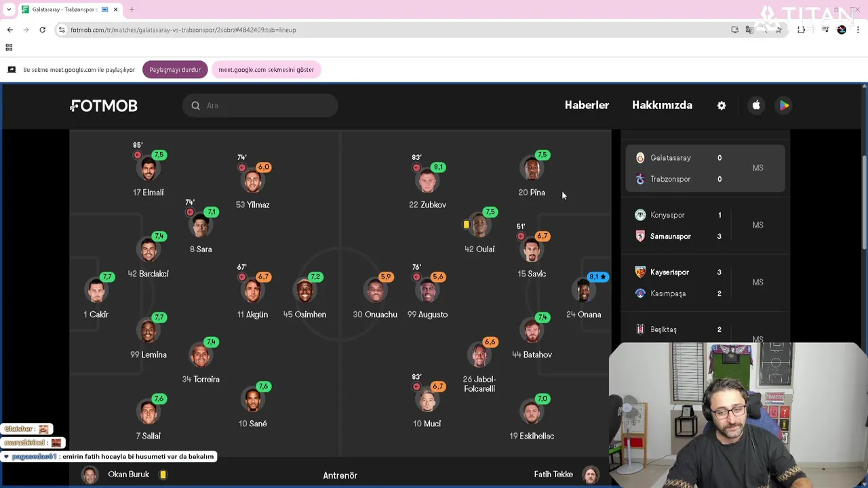Click the Kayserispor club crest icon
868x488 pixels.
coord(640,272)
